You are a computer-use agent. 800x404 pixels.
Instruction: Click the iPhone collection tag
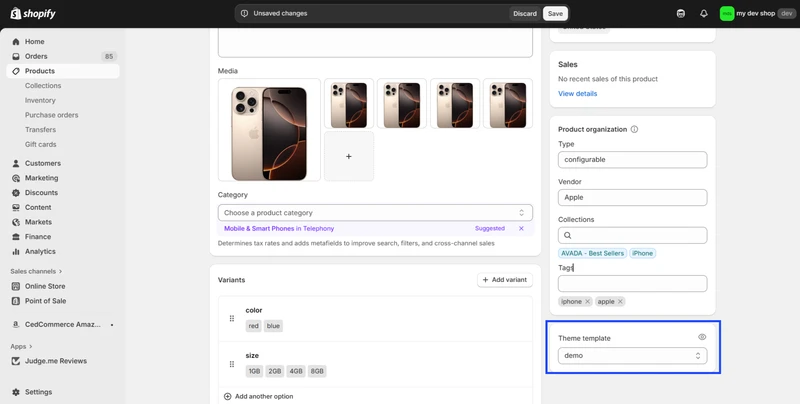point(642,254)
